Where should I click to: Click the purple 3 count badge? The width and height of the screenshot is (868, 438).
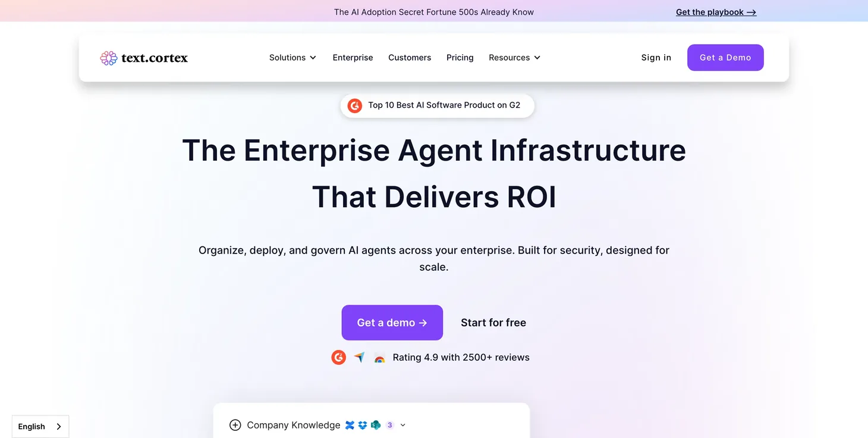(390, 425)
